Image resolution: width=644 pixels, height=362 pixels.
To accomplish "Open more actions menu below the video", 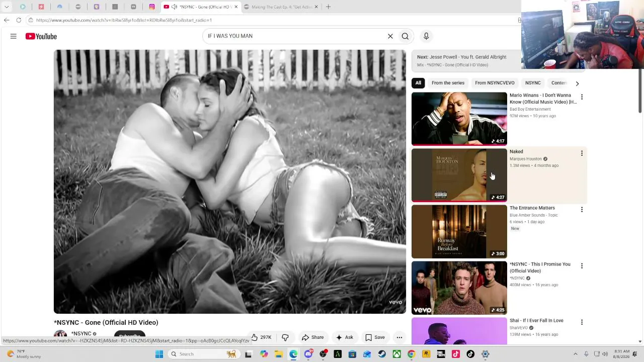I will 399,337.
